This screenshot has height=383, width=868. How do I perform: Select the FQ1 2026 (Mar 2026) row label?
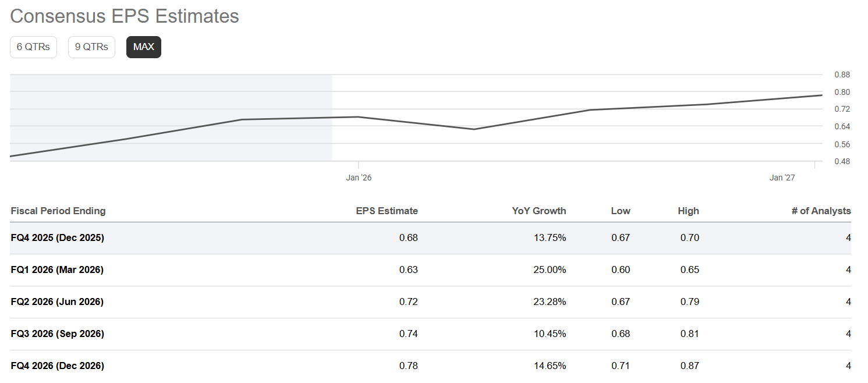coord(57,269)
